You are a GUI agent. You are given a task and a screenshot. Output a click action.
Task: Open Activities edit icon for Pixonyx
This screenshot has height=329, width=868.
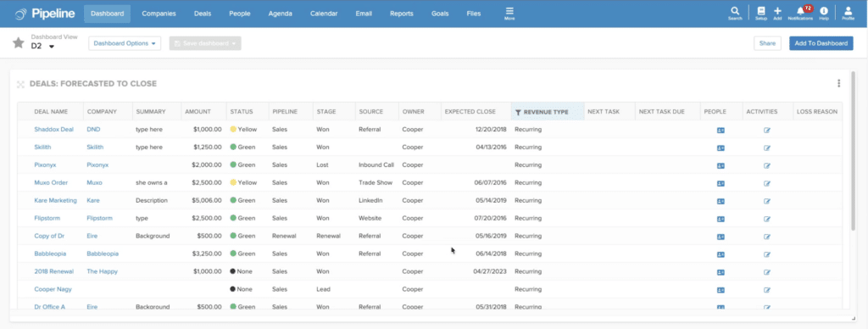[x=767, y=165]
